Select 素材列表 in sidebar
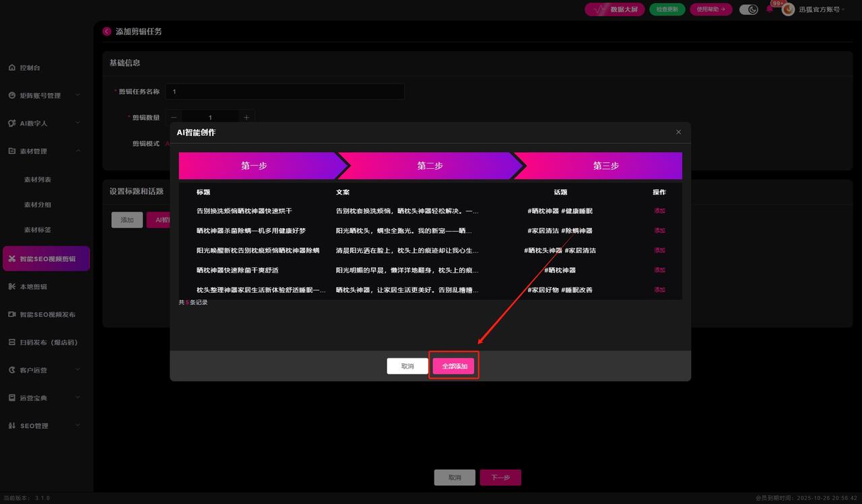The image size is (862, 504). (x=38, y=180)
